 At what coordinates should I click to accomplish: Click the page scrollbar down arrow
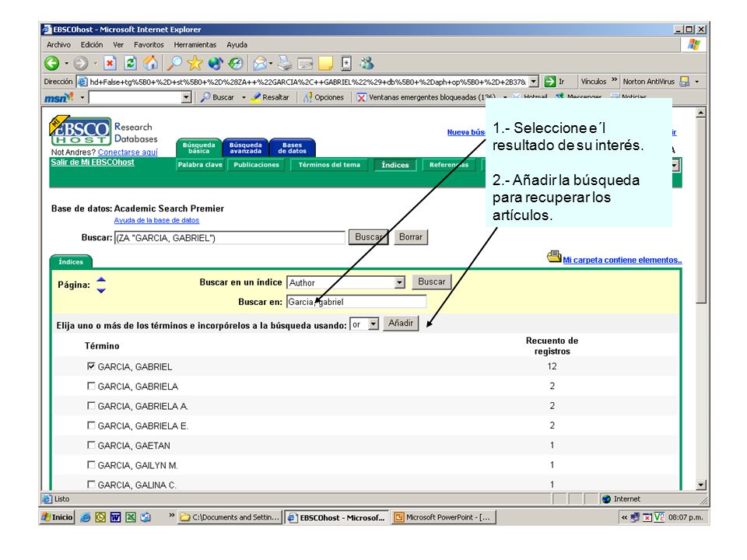pos(701,485)
